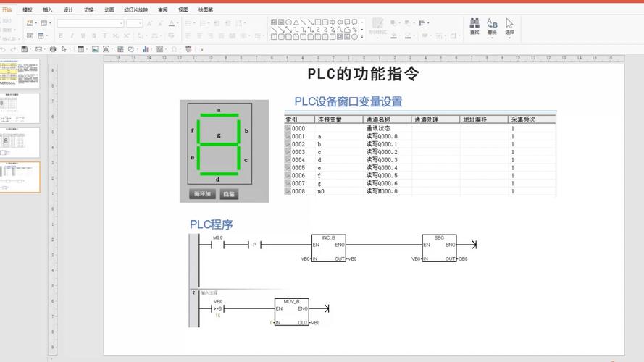Open the font name combo box
The height and width of the screenshot is (362, 644).
click(x=91, y=24)
